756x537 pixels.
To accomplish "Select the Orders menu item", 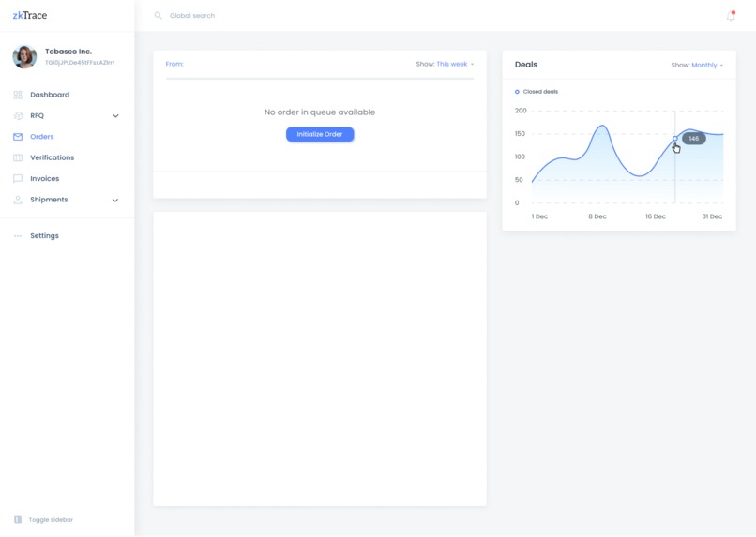I will (42, 137).
